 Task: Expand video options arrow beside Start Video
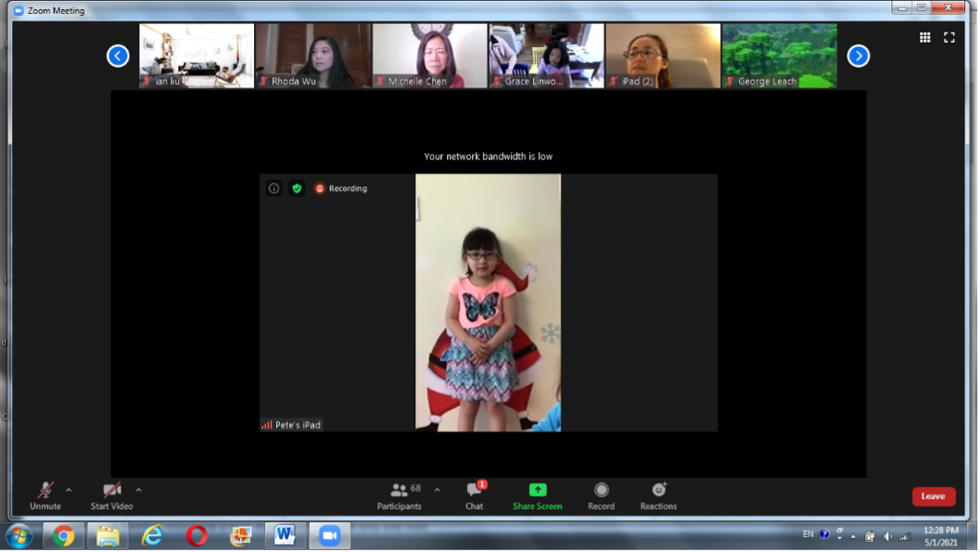[139, 490]
